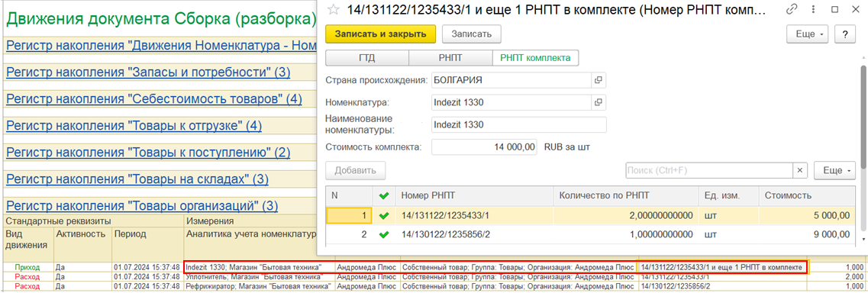
Task: Copy link using the chain link icon
Action: pos(792,9)
